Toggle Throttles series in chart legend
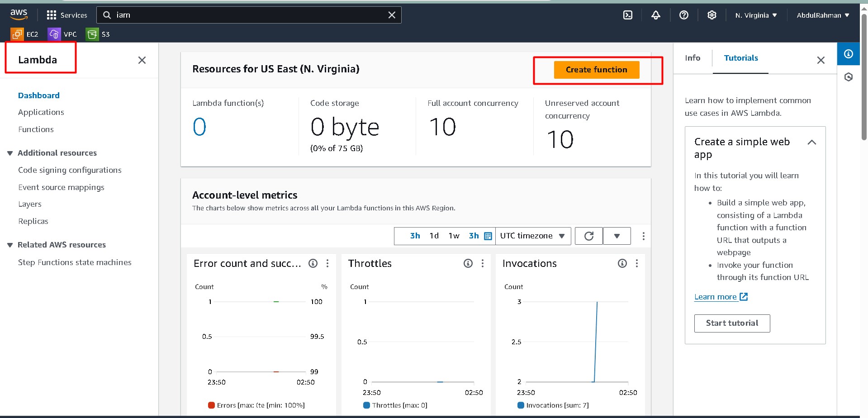 (395, 405)
